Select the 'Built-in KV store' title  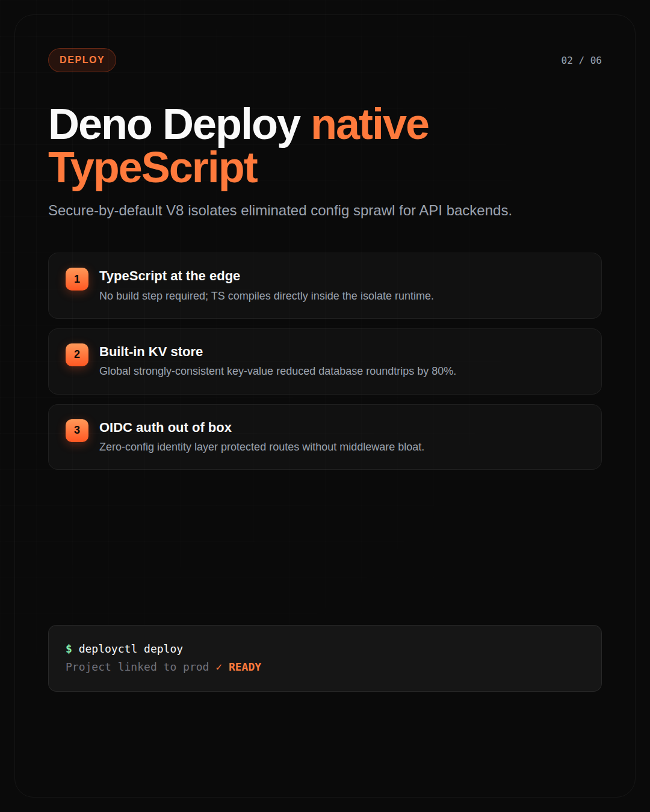[151, 352]
